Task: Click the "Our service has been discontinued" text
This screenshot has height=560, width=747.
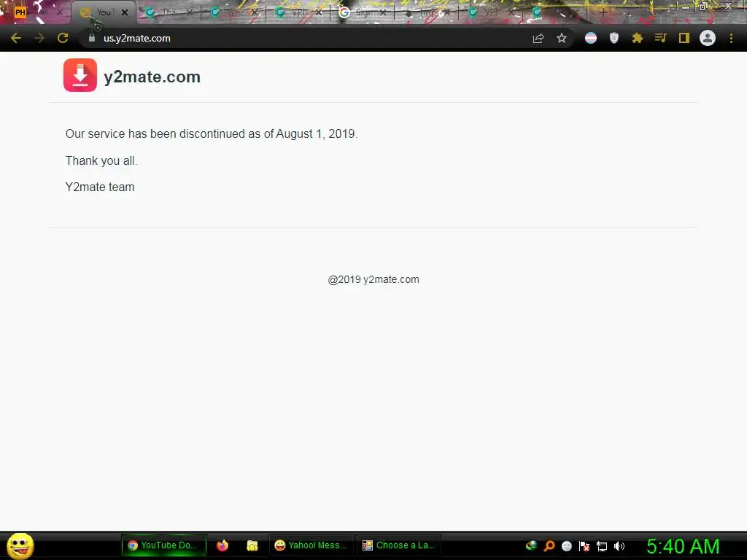Action: point(211,134)
